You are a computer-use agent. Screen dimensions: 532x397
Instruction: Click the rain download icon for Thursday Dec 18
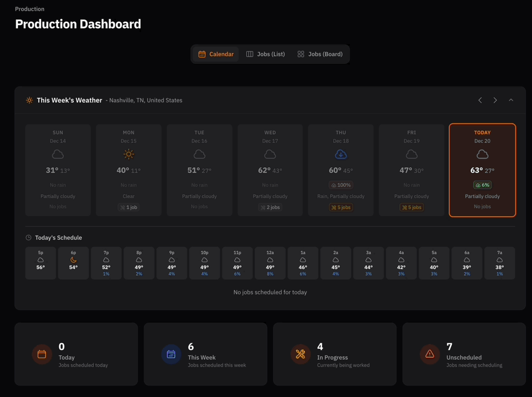pyautogui.click(x=341, y=154)
